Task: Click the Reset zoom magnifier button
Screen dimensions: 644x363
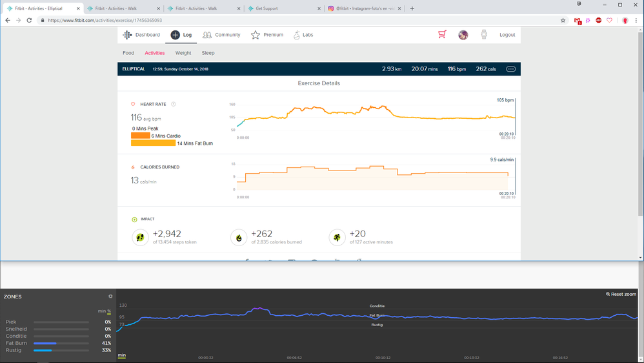Action: 621,294
